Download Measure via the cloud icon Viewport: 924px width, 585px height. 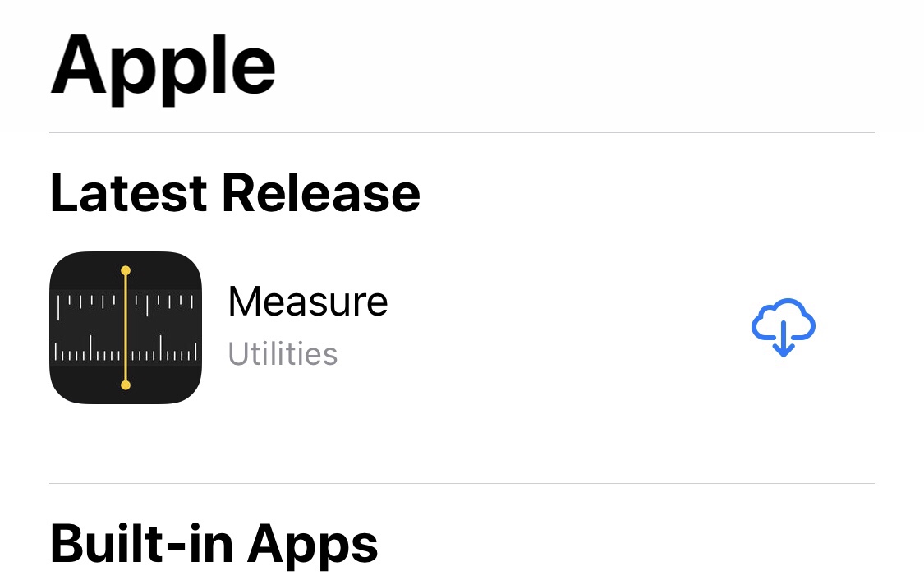[x=783, y=327]
